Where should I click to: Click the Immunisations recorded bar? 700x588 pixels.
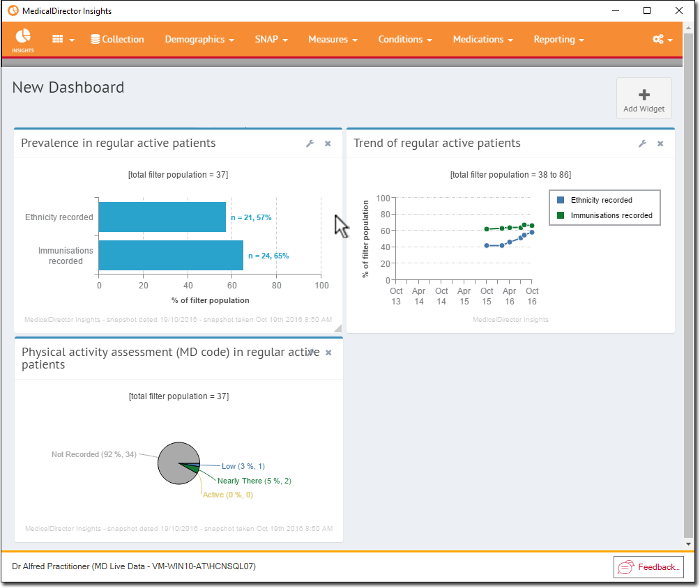(171, 256)
